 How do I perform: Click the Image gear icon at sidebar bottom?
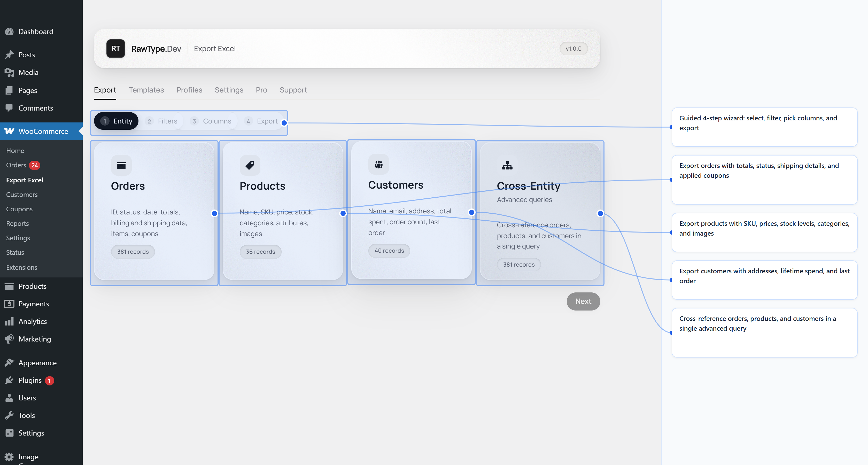[10, 456]
